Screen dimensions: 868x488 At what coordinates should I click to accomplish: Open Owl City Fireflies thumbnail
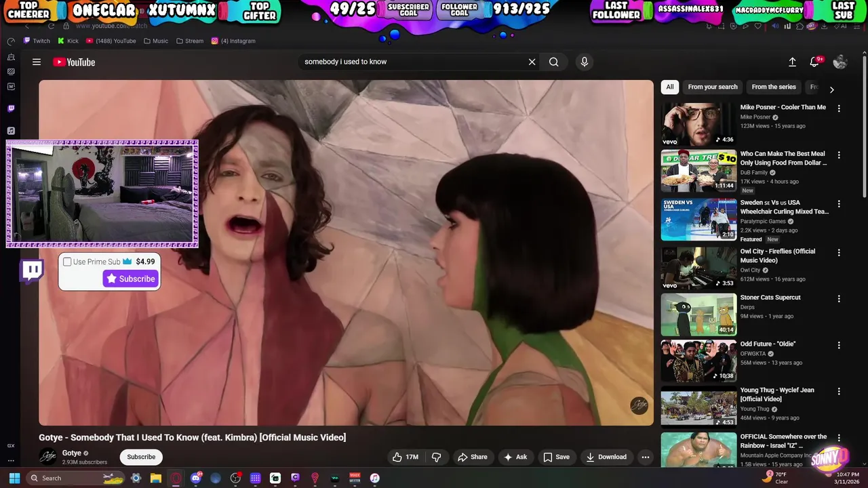[698, 268]
